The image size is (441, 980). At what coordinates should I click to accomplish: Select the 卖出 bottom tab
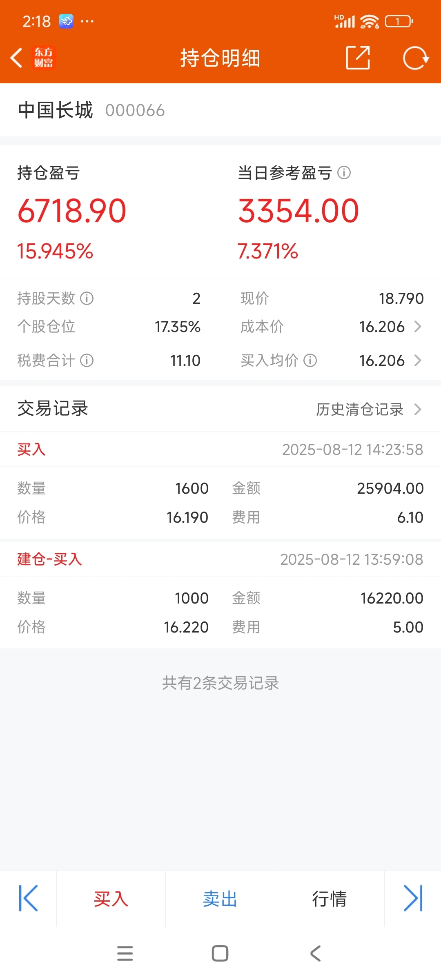pos(220,898)
